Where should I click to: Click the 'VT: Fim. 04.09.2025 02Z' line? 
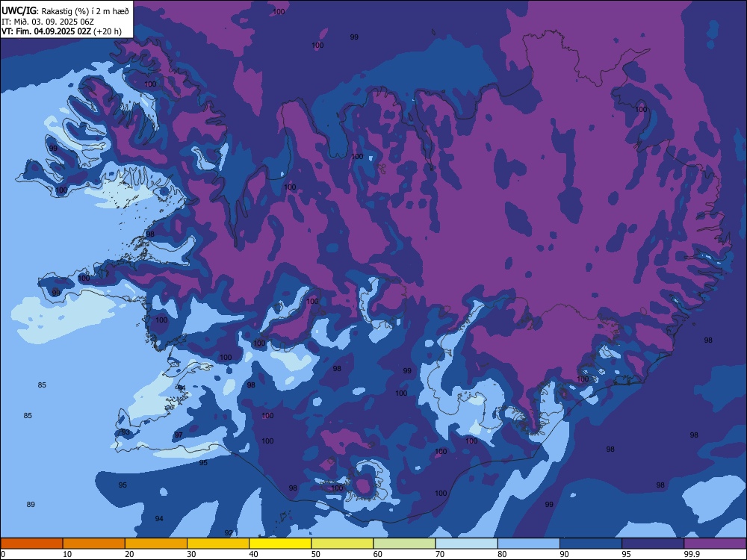(46, 31)
